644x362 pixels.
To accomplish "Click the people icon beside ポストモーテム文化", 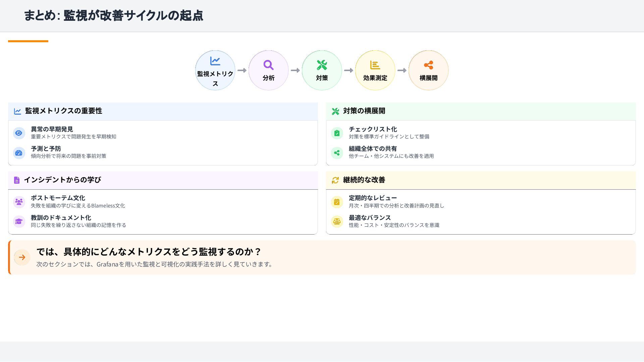I will [x=19, y=202].
